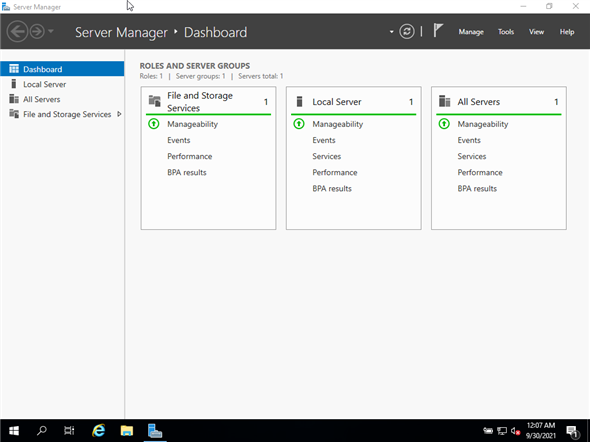The width and height of the screenshot is (590, 442).
Task: Click the Dashboard grid icon in sidebar
Action: click(14, 68)
